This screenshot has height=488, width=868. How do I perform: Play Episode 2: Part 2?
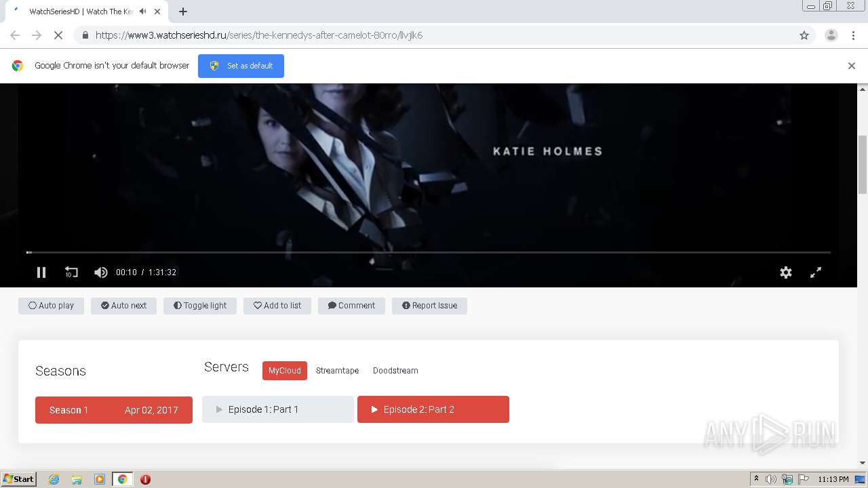click(433, 409)
